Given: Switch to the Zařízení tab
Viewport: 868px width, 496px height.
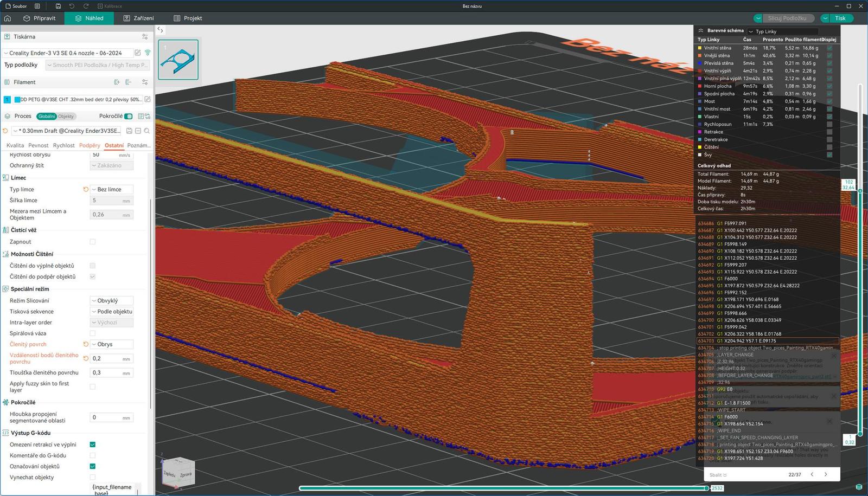Looking at the screenshot, I should click(138, 18).
